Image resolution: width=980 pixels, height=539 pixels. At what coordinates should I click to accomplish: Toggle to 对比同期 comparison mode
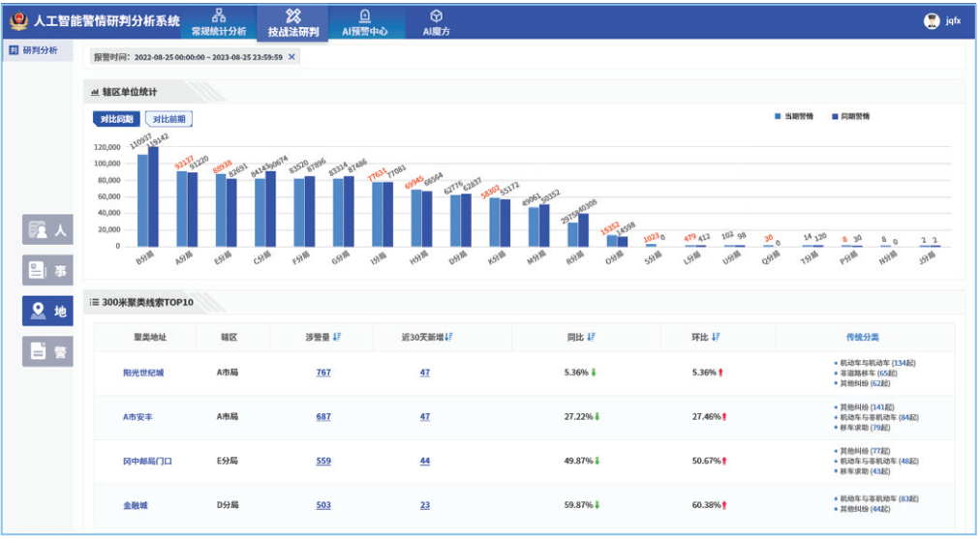click(116, 119)
